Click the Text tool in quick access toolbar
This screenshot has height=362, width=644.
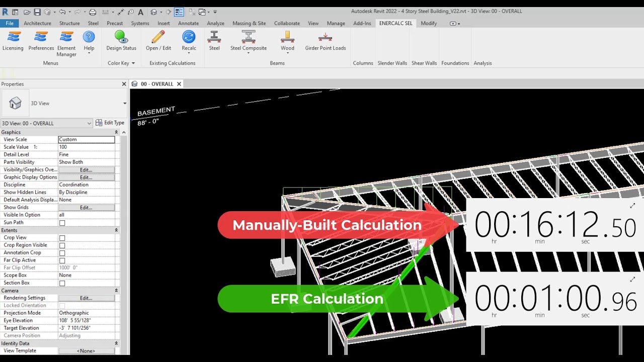click(140, 12)
